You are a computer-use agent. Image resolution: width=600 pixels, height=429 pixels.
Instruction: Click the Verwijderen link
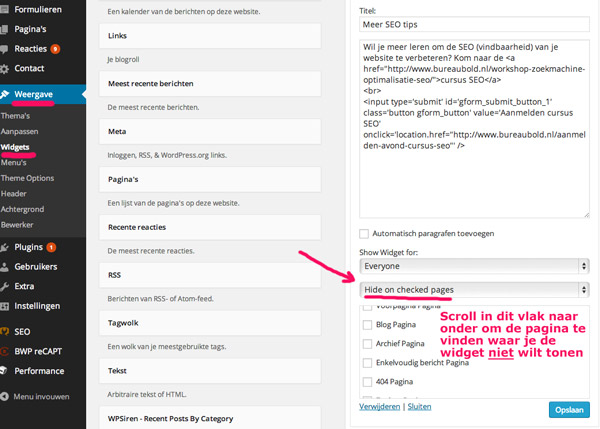point(379,407)
